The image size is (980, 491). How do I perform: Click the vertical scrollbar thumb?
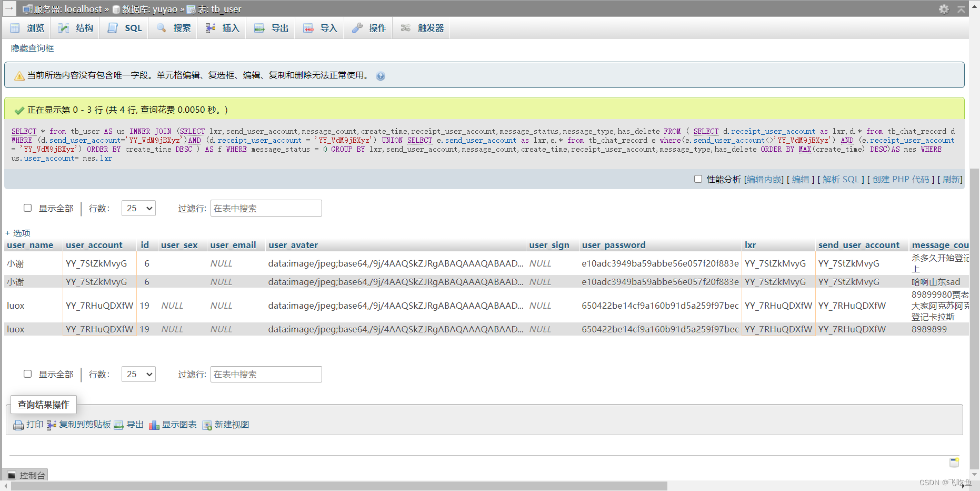[x=975, y=319]
